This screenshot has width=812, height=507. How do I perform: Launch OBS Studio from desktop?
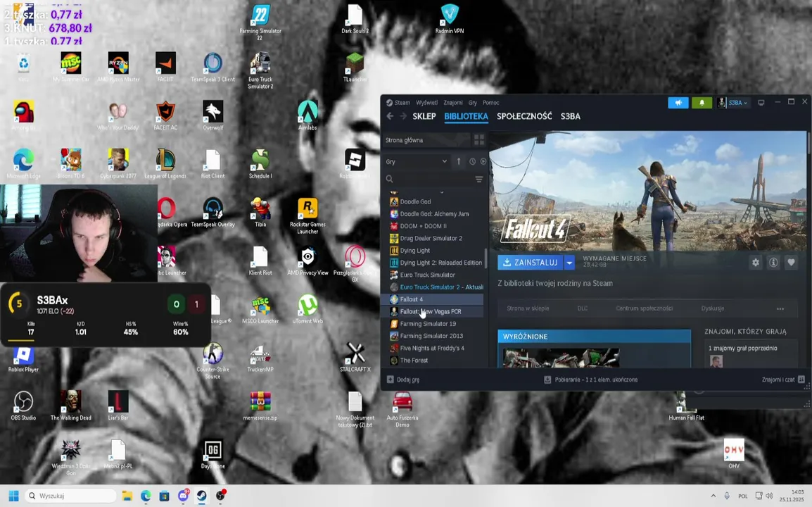(23, 406)
